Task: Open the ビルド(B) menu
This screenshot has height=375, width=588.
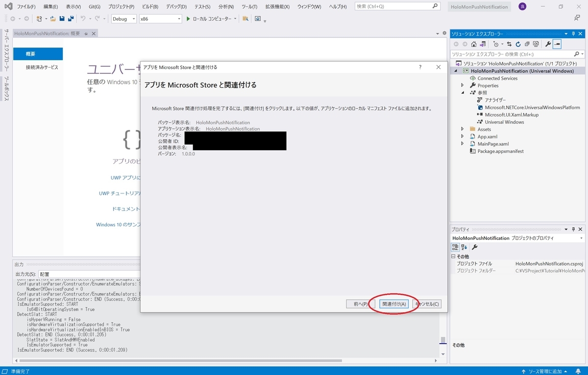Action: (x=151, y=6)
